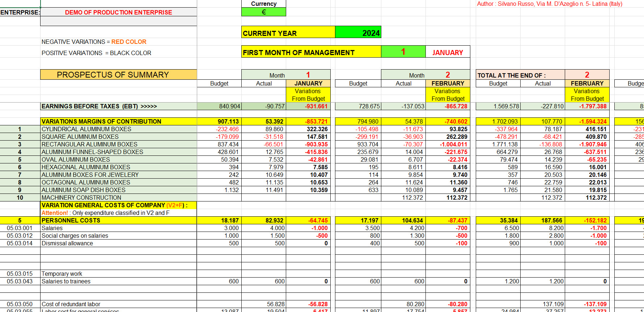Select SQUARE ALUMINUM BOXES row label
The image size is (644, 312).
point(118,137)
